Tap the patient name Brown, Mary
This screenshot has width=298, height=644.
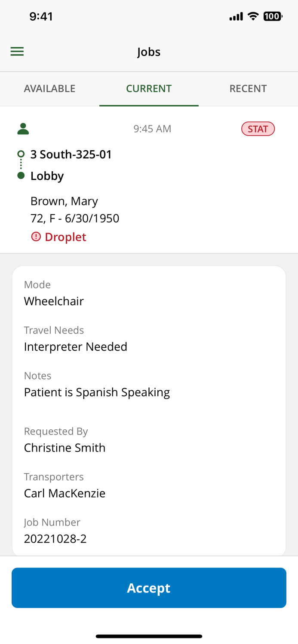64,200
